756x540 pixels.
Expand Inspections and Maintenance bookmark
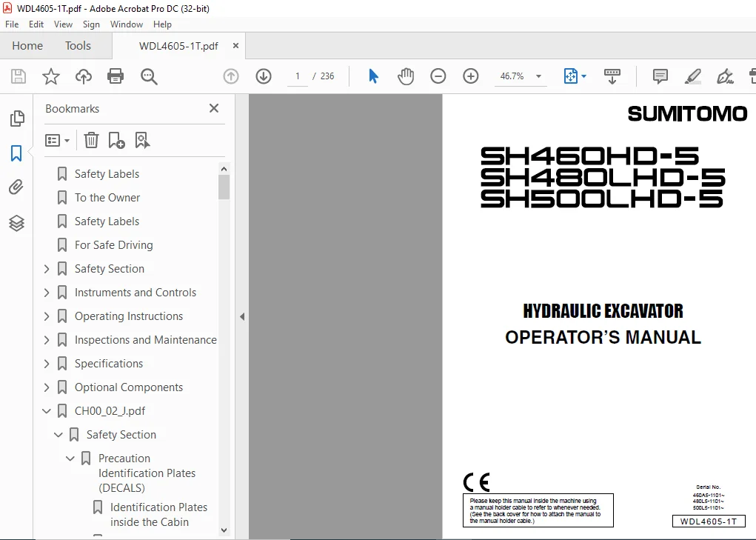(47, 339)
